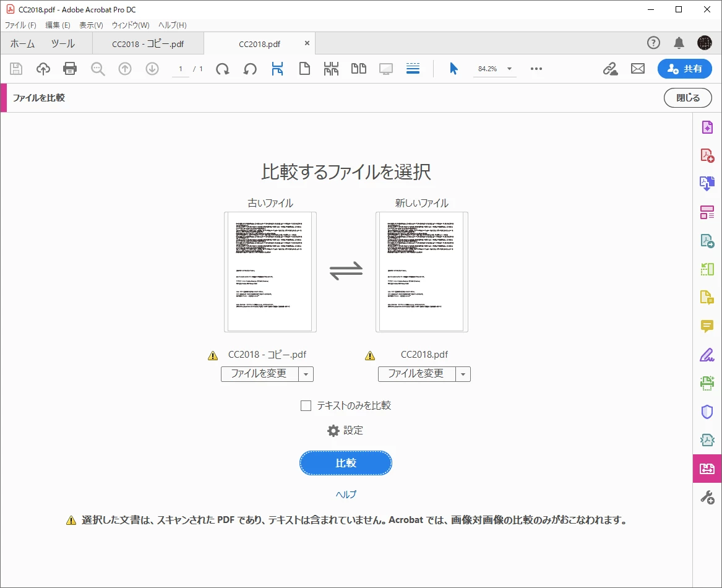Screen dimensions: 722x588
Task: Rotate page clockwise icon
Action: [223, 69]
